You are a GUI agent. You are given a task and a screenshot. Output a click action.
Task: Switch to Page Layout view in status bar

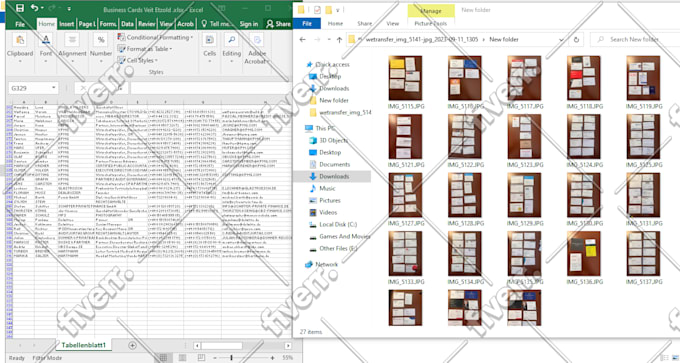(183, 358)
